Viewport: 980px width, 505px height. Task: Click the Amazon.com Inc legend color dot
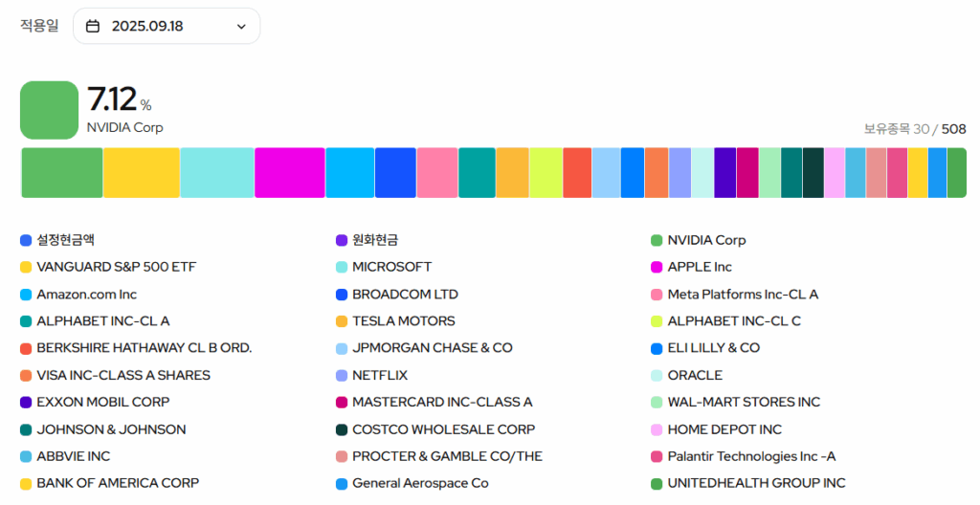[x=26, y=295]
